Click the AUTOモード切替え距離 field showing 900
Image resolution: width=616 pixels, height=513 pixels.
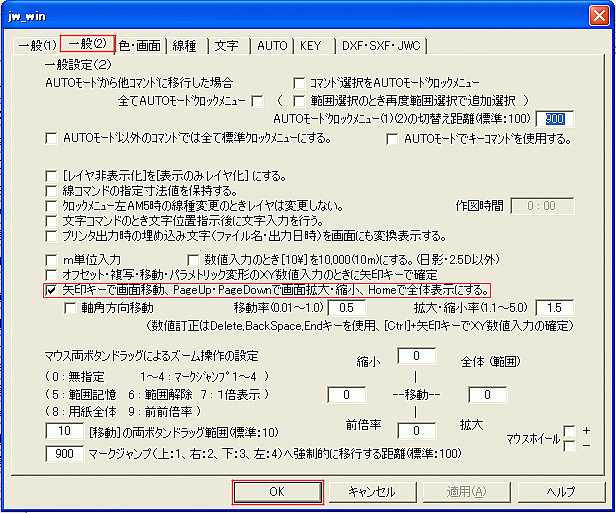coord(554,119)
